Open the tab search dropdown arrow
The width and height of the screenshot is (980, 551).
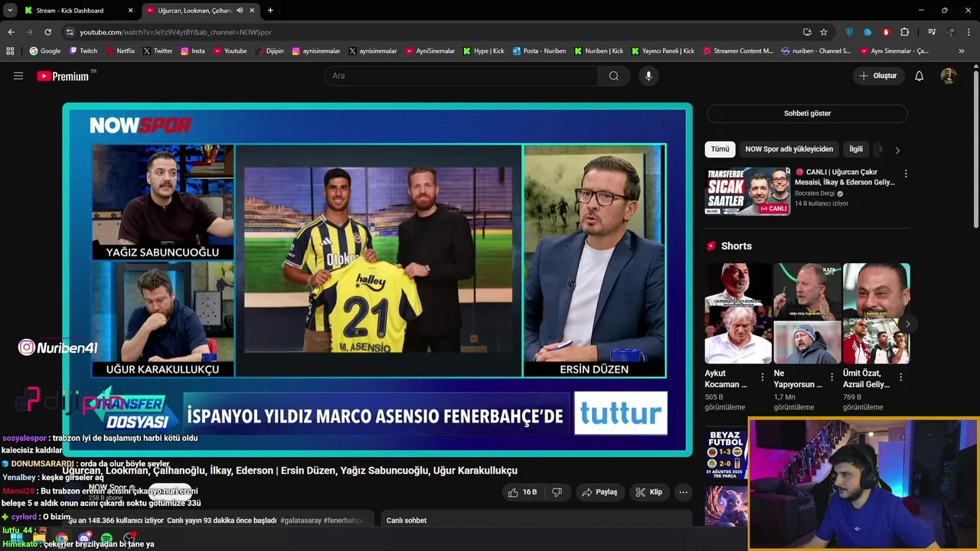point(10,11)
